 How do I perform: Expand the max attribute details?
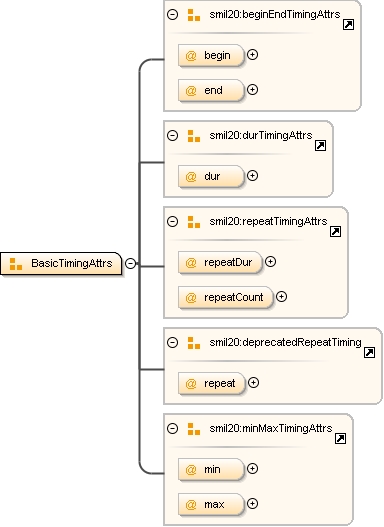252,504
